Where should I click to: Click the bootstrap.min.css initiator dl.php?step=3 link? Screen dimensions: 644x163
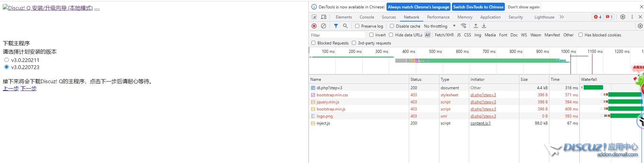483,95
